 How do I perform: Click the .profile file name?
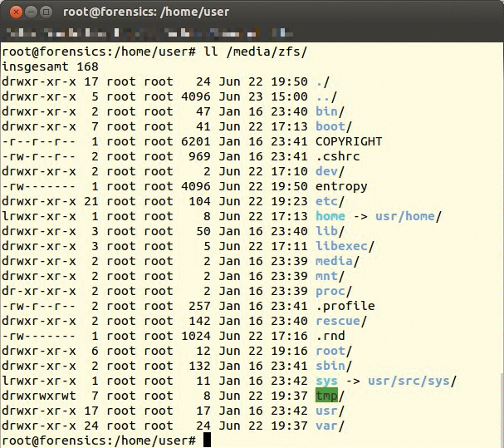(345, 306)
